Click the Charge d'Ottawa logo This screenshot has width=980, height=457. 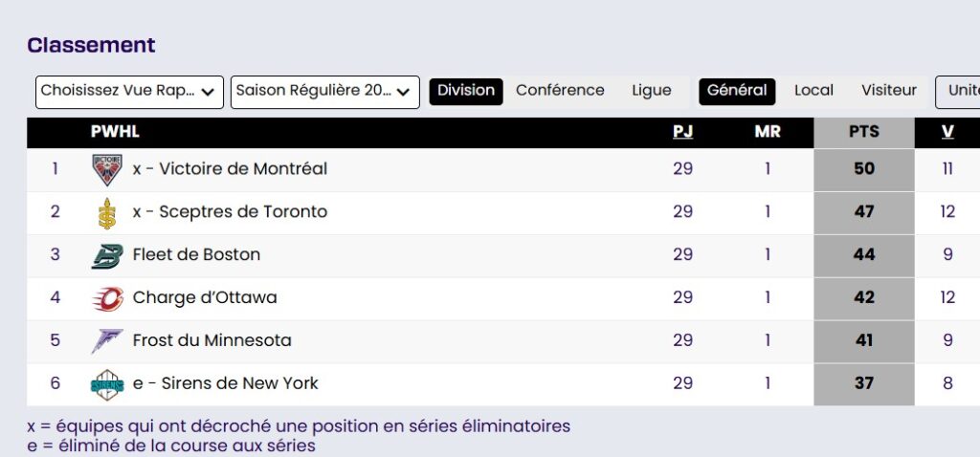107,298
